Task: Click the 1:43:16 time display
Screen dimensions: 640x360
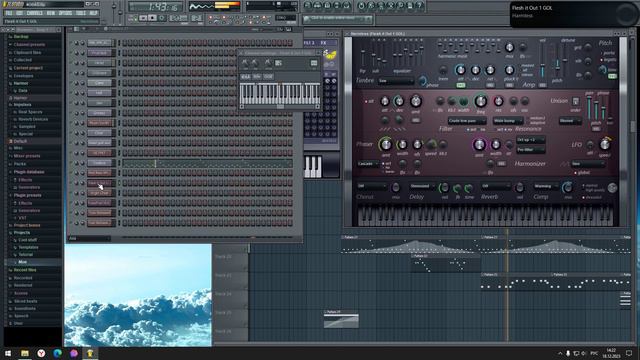Action: pos(156,7)
